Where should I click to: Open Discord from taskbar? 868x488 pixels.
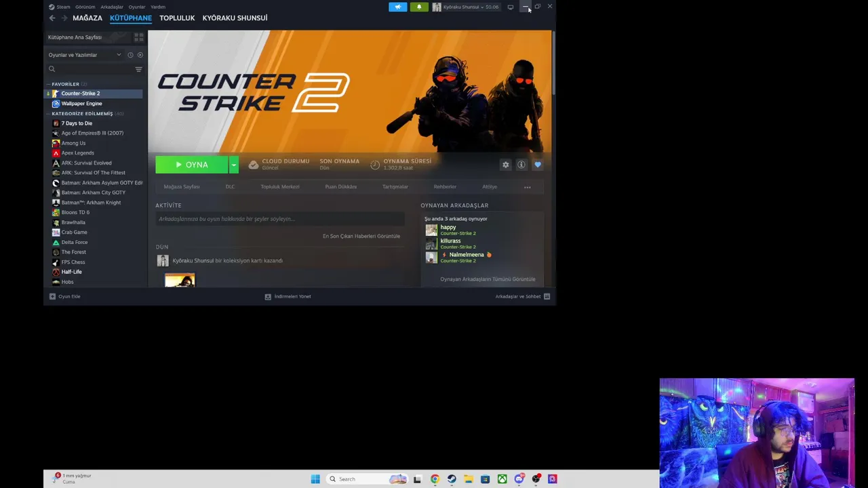[519, 479]
